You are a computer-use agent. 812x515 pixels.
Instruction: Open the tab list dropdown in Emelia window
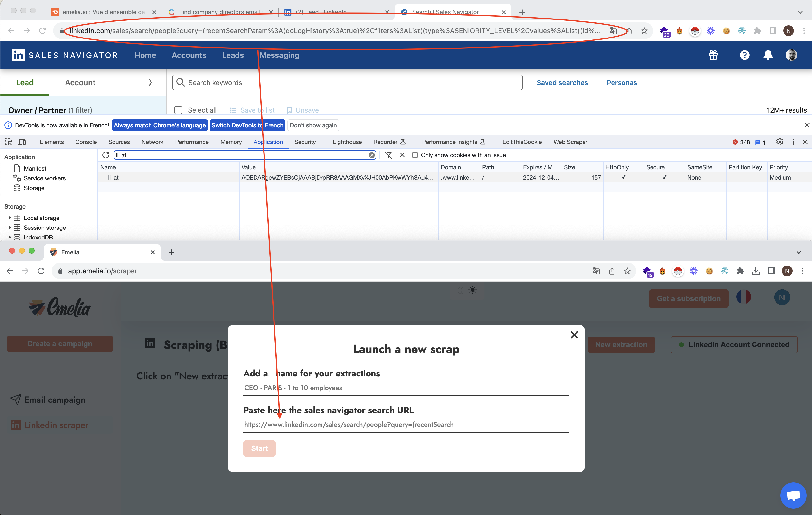tap(799, 252)
